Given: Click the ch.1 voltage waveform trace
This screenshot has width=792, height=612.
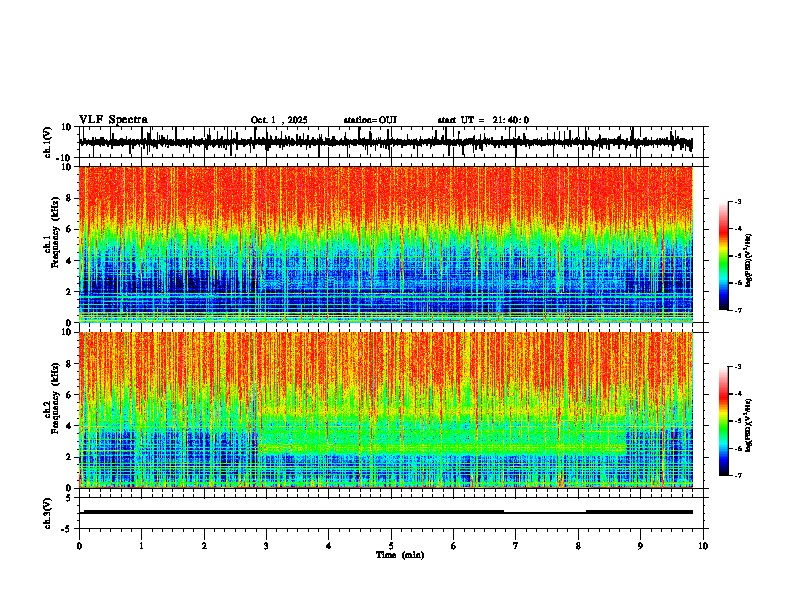Looking at the screenshot, I should (x=386, y=142).
